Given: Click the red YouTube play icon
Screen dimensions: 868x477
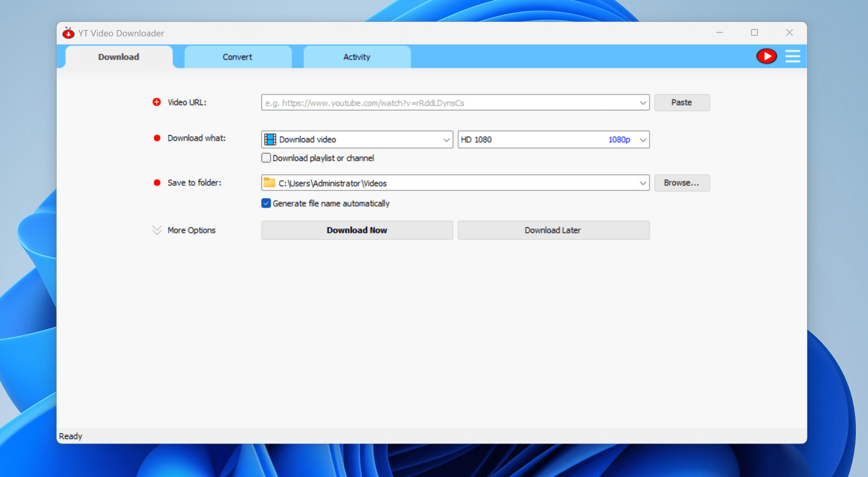Looking at the screenshot, I should (x=766, y=56).
